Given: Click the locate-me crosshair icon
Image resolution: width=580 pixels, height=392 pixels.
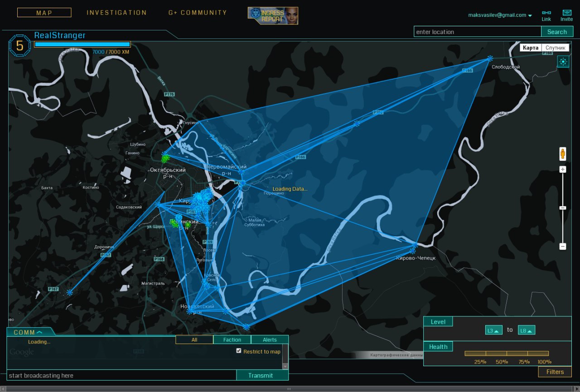Looking at the screenshot, I should [x=563, y=62].
